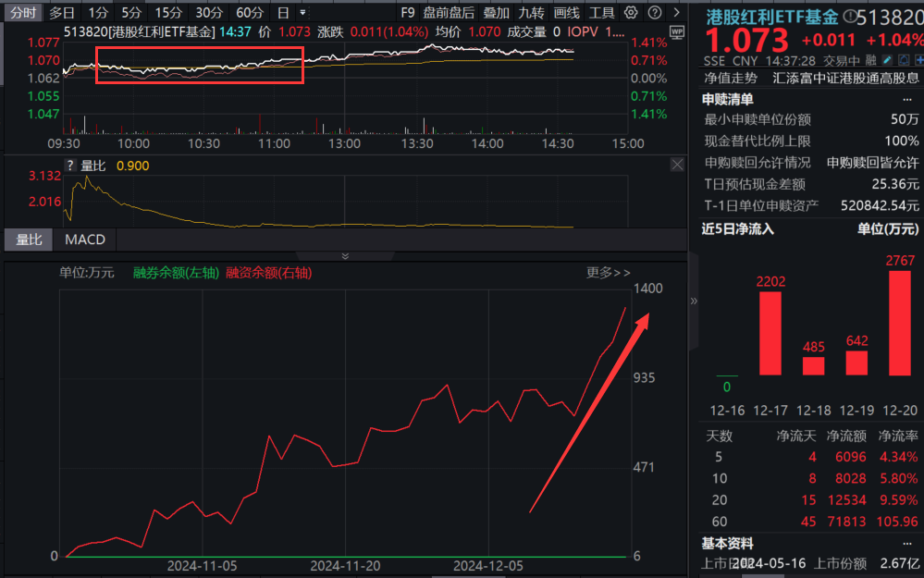Add 513820 to watchlist with the plus icon

coord(920,59)
